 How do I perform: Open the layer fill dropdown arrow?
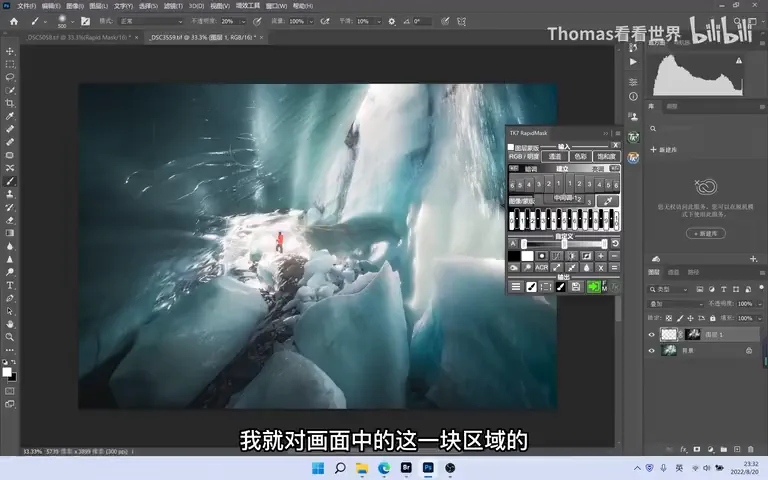760,318
